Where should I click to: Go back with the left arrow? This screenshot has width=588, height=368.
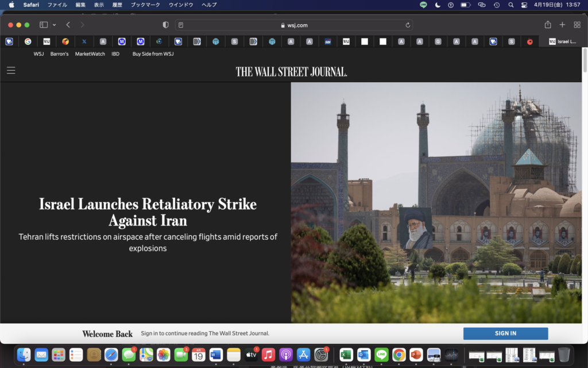pos(68,25)
